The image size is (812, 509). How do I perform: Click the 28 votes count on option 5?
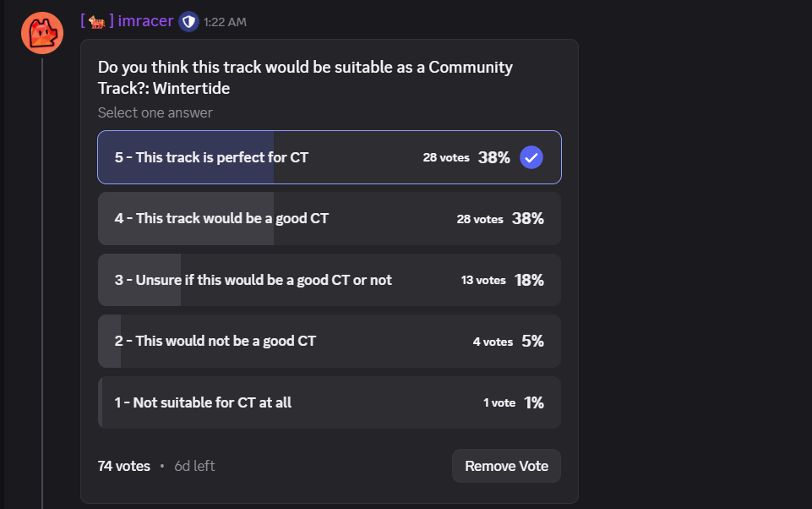(x=446, y=157)
